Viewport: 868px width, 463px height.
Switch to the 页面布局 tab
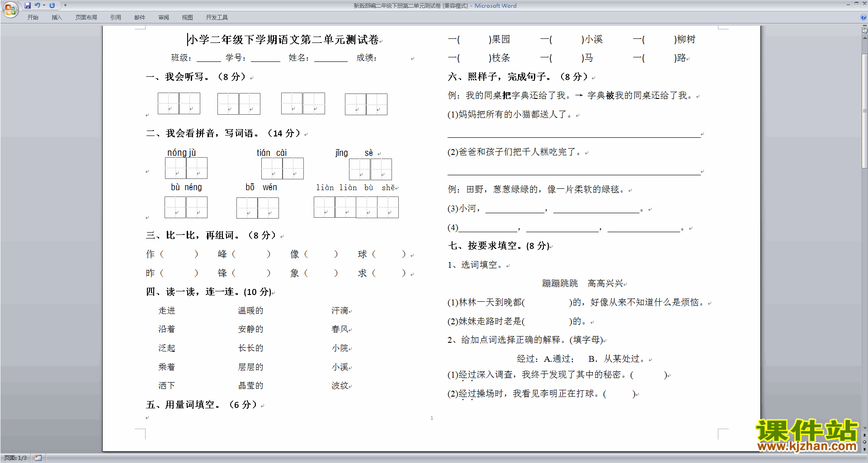pos(86,18)
